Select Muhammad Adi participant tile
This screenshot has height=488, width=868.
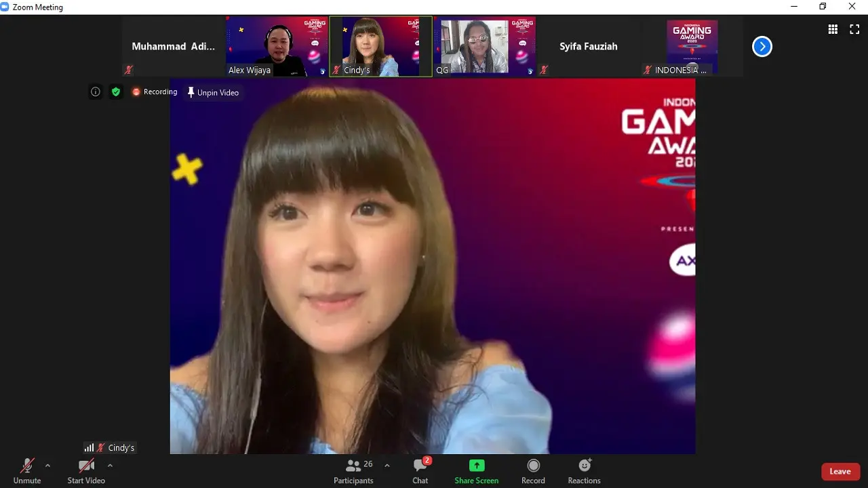coord(174,46)
